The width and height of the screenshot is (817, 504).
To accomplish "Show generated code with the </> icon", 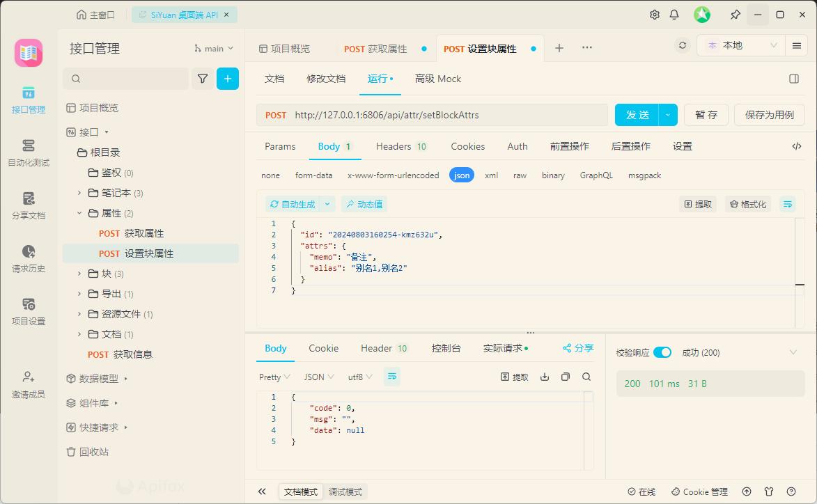I will (797, 146).
